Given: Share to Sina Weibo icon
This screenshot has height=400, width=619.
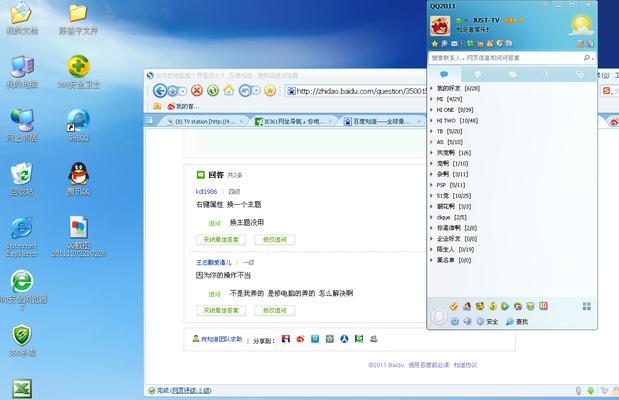Looking at the screenshot, I should (300, 339).
